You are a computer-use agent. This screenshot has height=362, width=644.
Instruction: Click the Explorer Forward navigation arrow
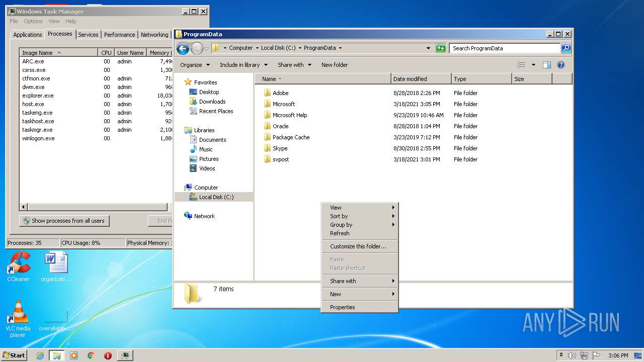197,48
